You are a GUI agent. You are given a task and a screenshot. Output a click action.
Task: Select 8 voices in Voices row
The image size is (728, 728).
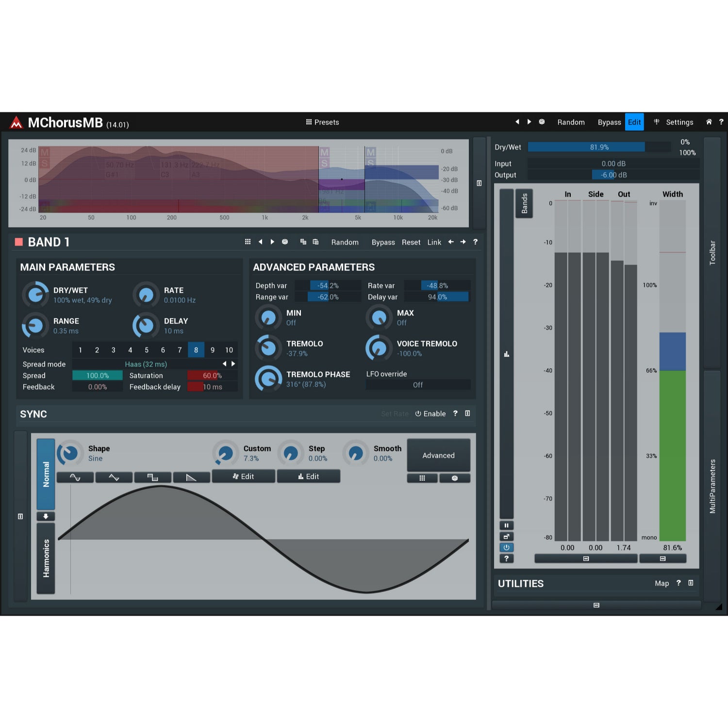pyautogui.click(x=196, y=349)
